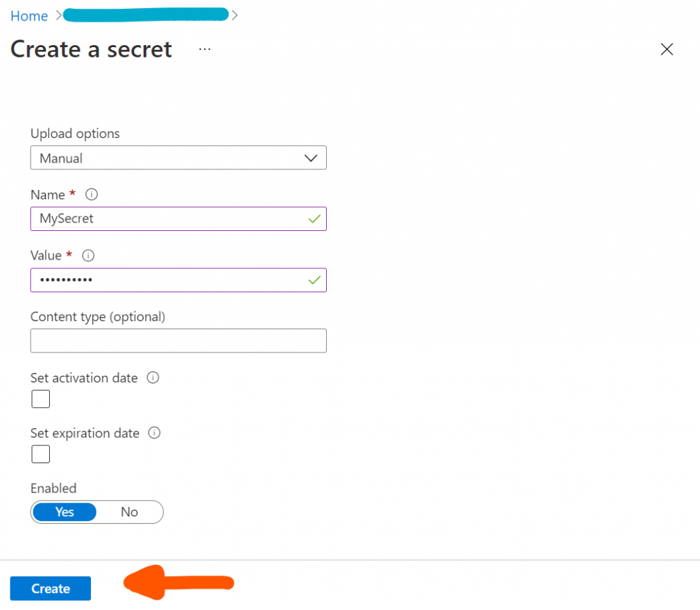Click the breadcrumb chevron after Home
This screenshot has height=610, width=700.
59,16
